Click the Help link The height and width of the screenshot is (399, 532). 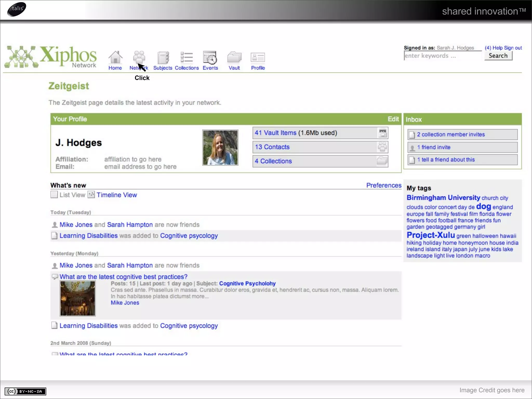click(x=497, y=48)
